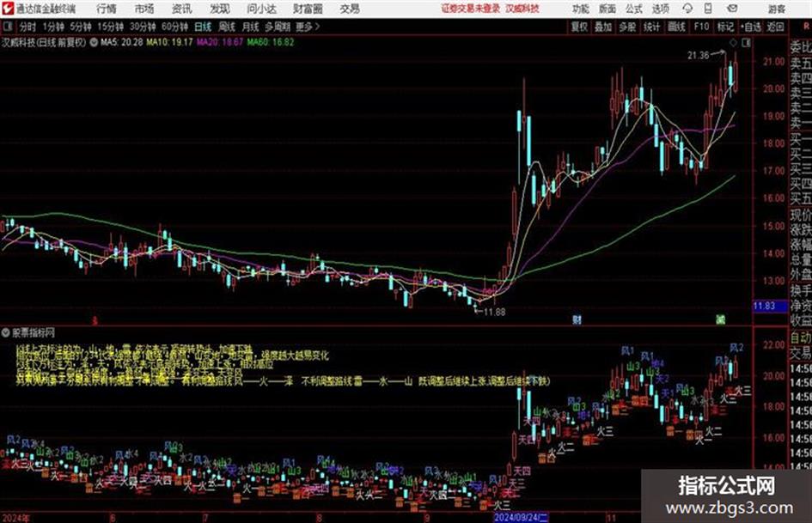The width and height of the screenshot is (812, 523).
Task: Select the 周线 period tab
Action: click(x=227, y=27)
